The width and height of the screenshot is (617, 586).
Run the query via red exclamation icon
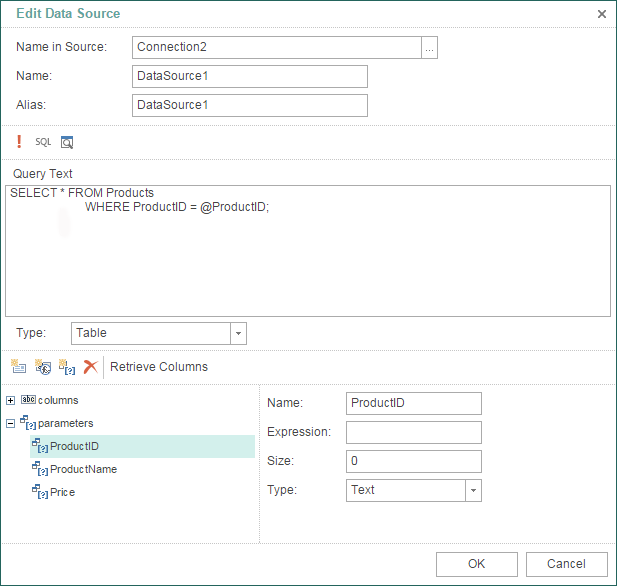[x=19, y=142]
